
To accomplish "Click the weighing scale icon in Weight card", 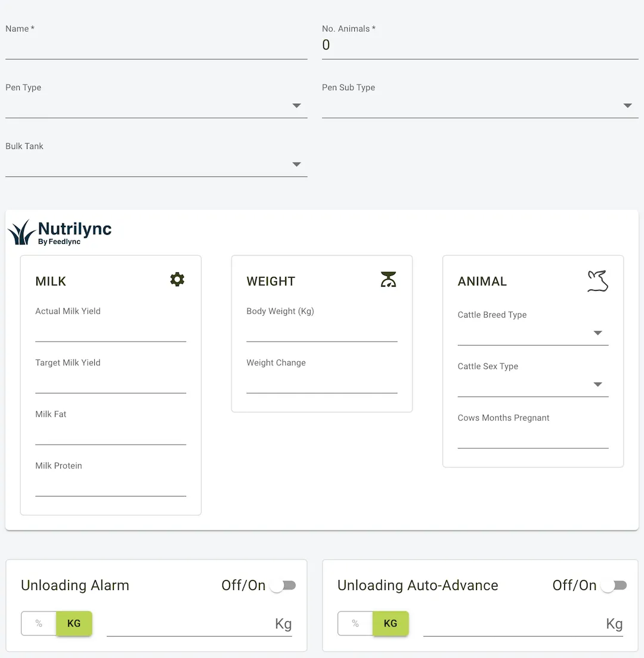I will 388,280.
